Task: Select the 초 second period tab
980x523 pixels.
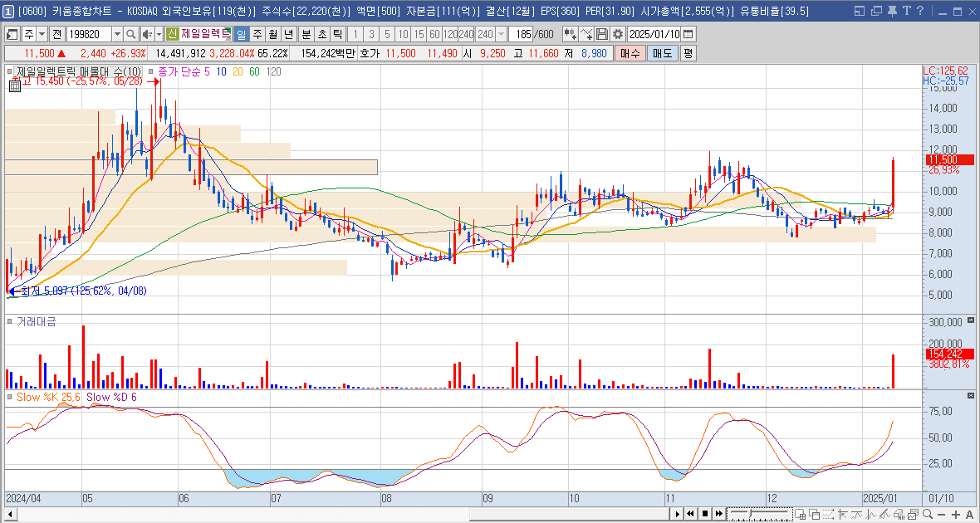Action: (322, 34)
